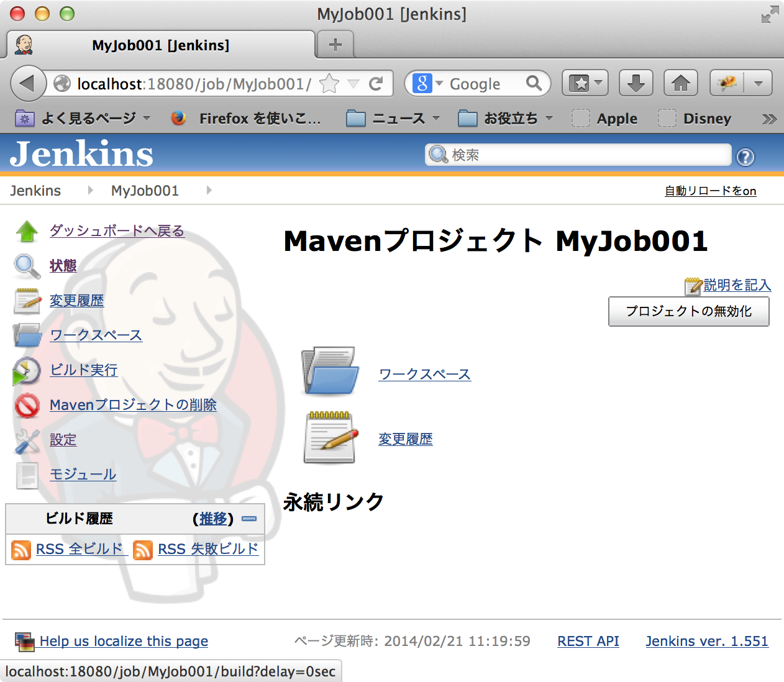The height and width of the screenshot is (682, 784).
Task: Open the bookmarks menu dropdown button
Action: pos(585,83)
